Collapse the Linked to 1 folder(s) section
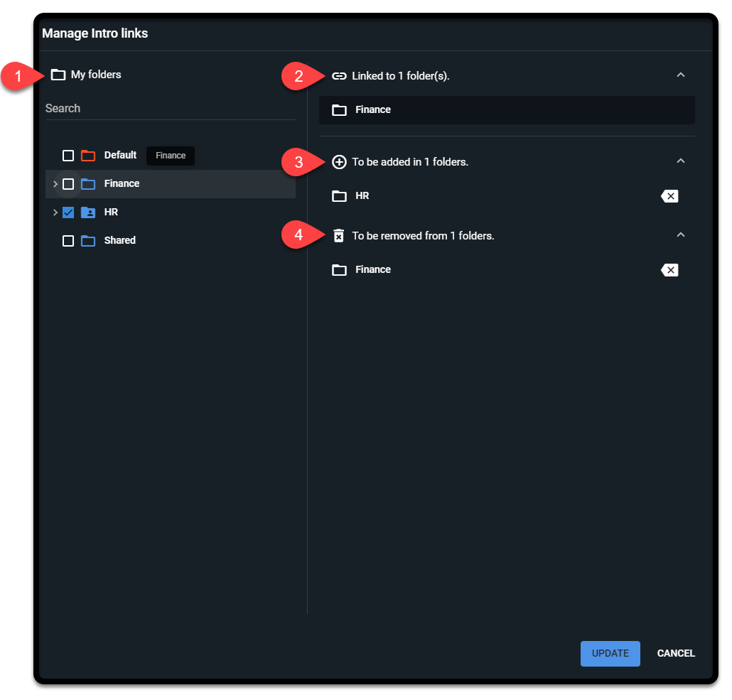Image resolution: width=732 pixels, height=700 pixels. coord(680,75)
